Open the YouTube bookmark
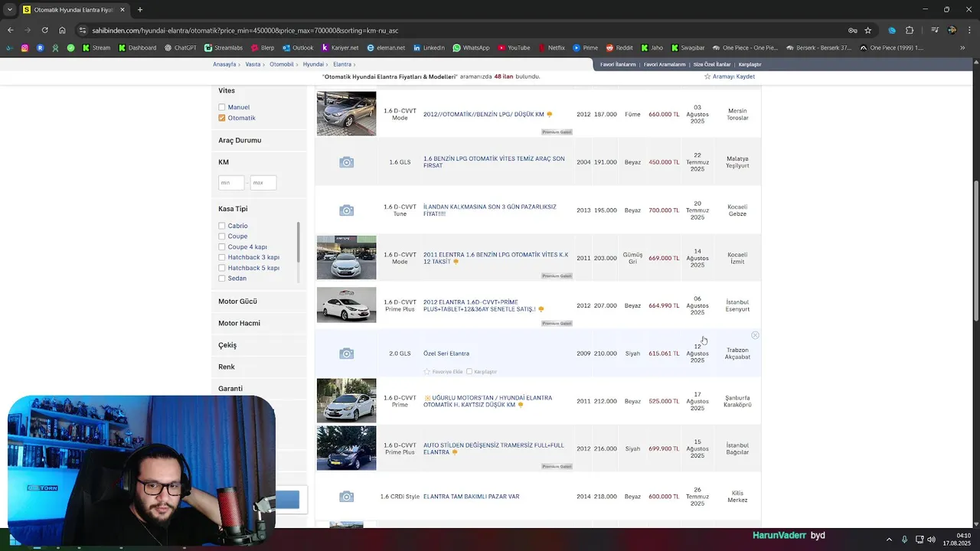 514,47
